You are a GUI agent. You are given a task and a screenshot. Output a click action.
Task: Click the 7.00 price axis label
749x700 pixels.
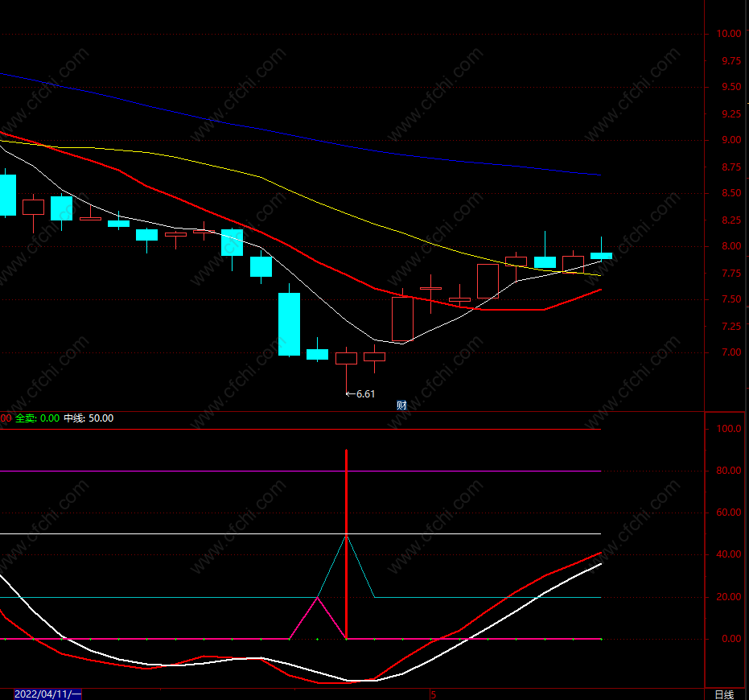coord(731,352)
